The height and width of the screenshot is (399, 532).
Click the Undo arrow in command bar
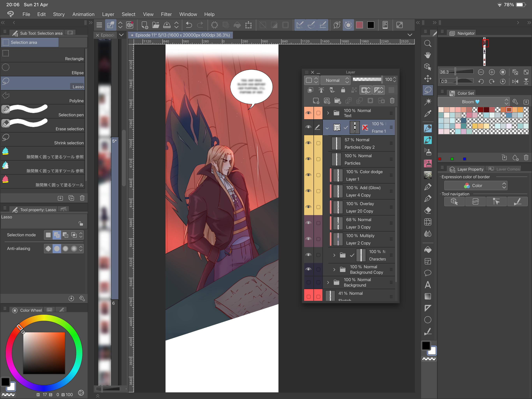pyautogui.click(x=189, y=25)
